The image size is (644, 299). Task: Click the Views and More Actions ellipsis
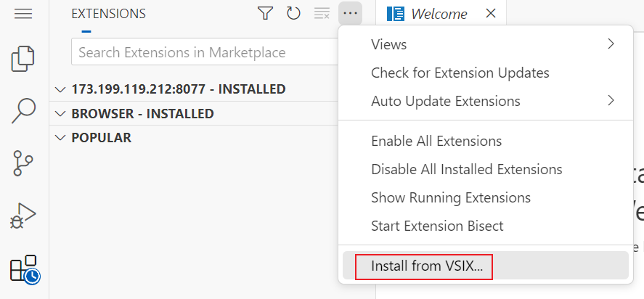(x=350, y=13)
